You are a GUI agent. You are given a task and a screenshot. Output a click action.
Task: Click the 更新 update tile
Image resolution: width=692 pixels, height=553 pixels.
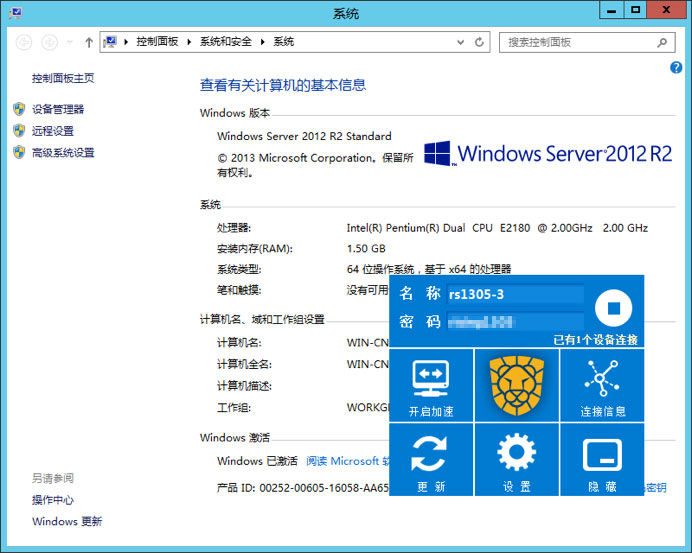pyautogui.click(x=431, y=460)
